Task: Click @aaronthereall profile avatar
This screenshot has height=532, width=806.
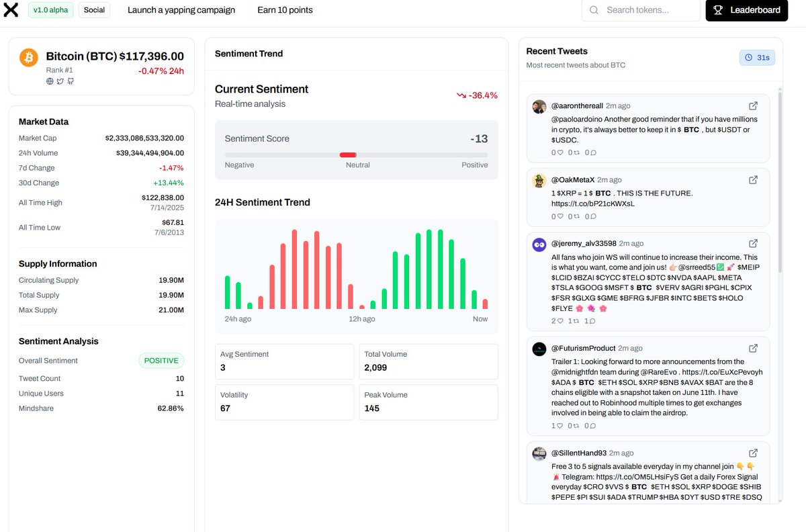Action: coord(539,107)
